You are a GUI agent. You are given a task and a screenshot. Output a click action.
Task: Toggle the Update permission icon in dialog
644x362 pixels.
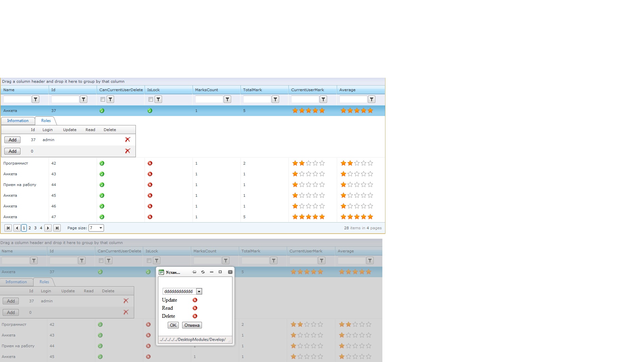pos(195,300)
